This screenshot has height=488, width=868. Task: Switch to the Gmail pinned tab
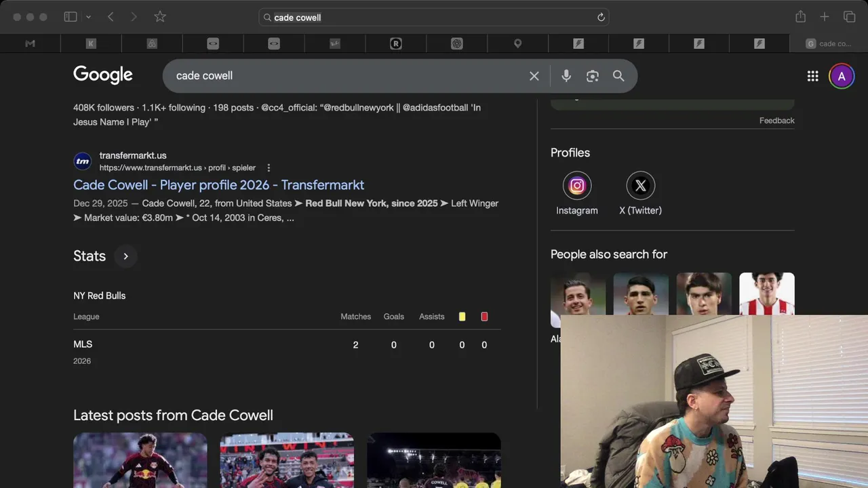tap(30, 43)
